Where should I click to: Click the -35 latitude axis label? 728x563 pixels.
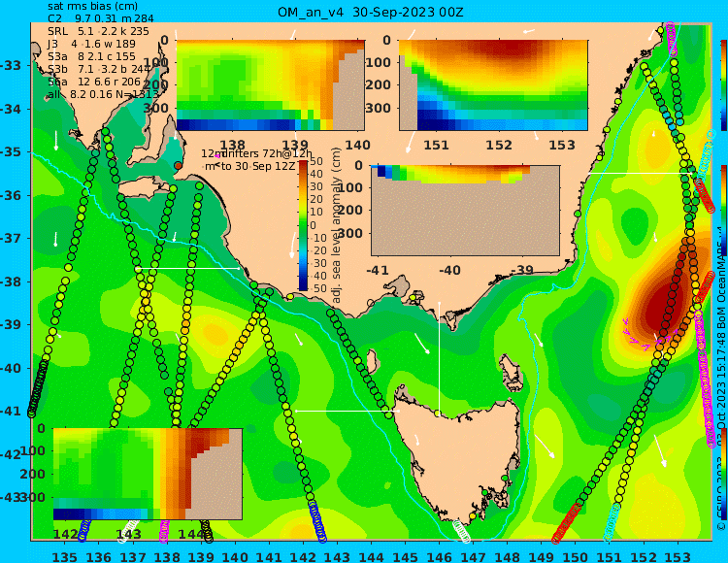coord(11,152)
